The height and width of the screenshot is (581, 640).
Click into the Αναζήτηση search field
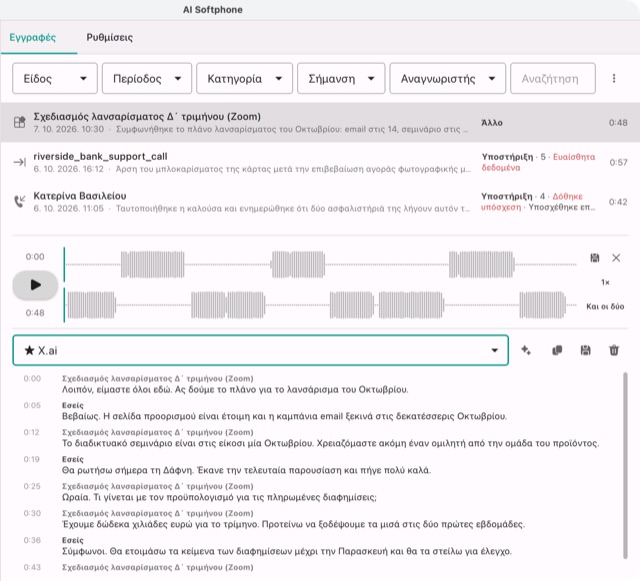click(553, 78)
